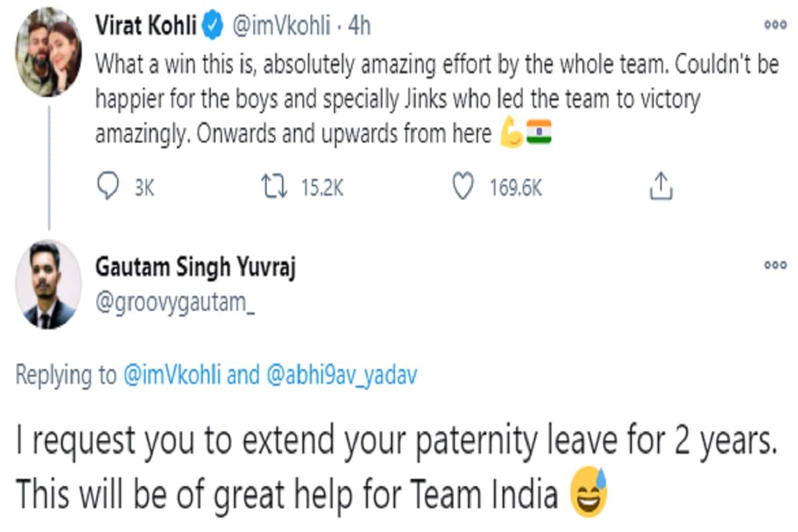This screenshot has width=798, height=532.
Task: Like Virat Kohli's tweet with heart
Action: 464,188
